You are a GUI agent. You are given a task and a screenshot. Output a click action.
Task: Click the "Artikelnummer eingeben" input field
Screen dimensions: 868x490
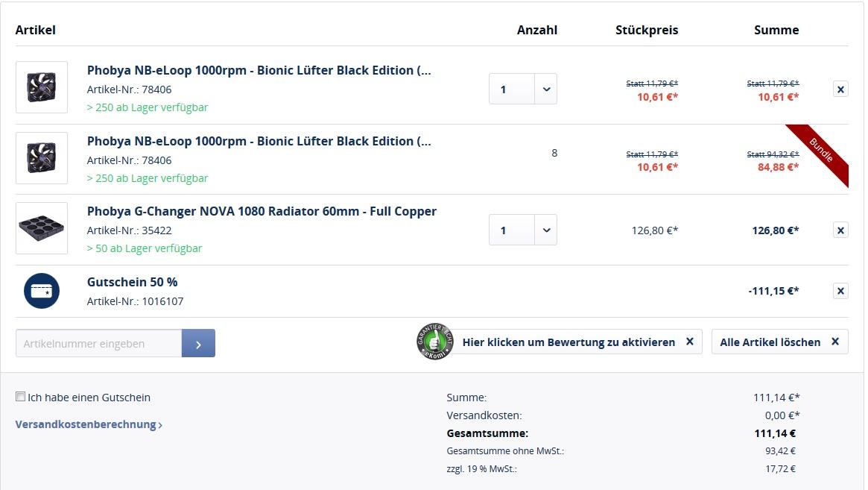[x=98, y=343]
